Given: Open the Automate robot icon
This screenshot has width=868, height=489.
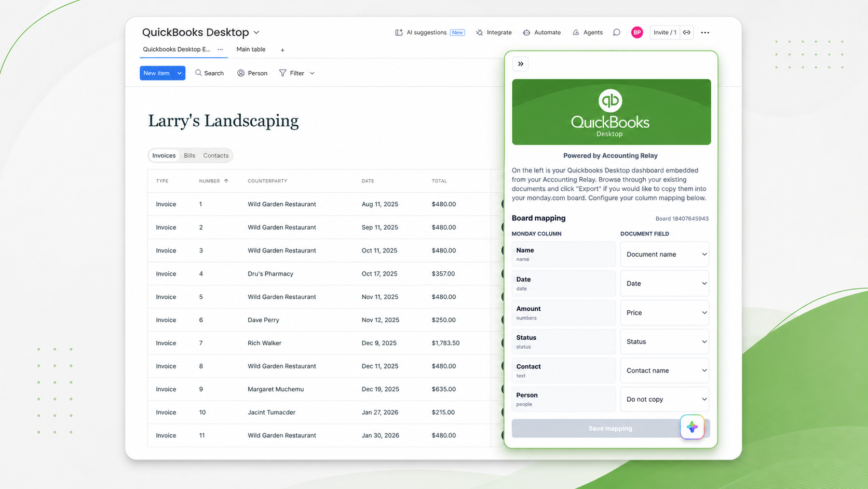Looking at the screenshot, I should (526, 32).
